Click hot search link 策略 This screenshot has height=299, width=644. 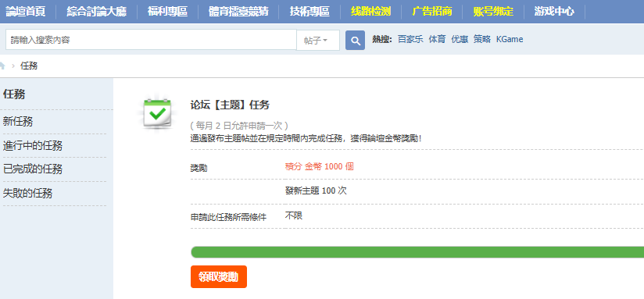click(x=481, y=39)
